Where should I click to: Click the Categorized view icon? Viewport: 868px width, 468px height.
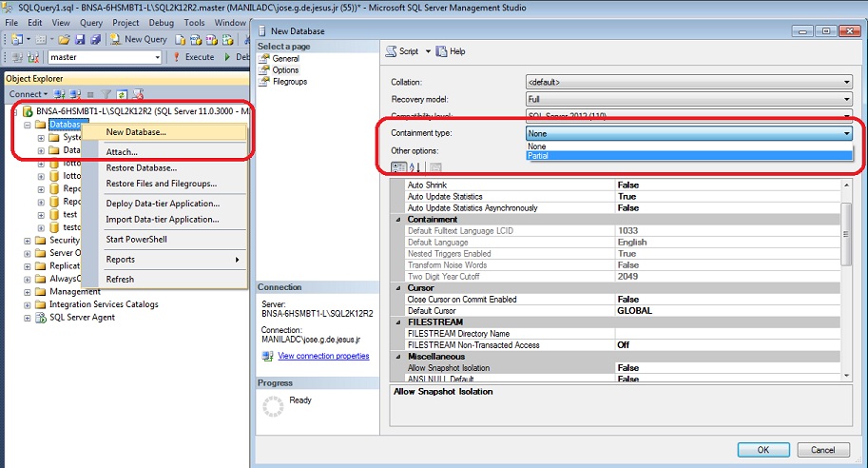point(398,167)
